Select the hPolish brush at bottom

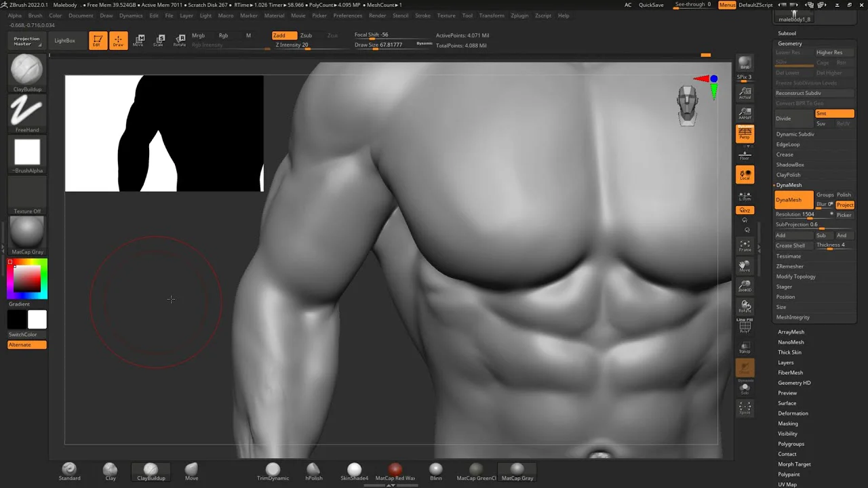313,471
